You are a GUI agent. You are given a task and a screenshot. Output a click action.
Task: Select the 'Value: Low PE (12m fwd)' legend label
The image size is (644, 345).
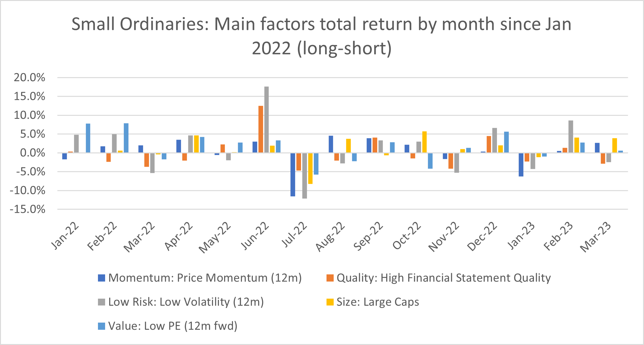coord(173,326)
